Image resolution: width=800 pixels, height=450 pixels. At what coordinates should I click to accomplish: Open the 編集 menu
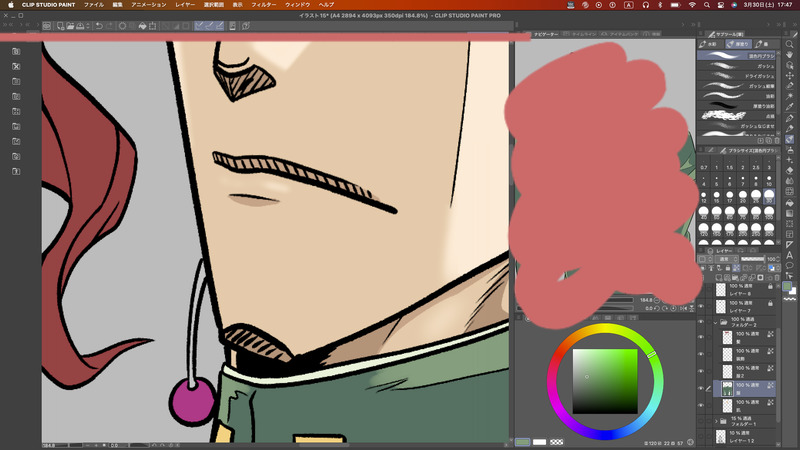117,5
